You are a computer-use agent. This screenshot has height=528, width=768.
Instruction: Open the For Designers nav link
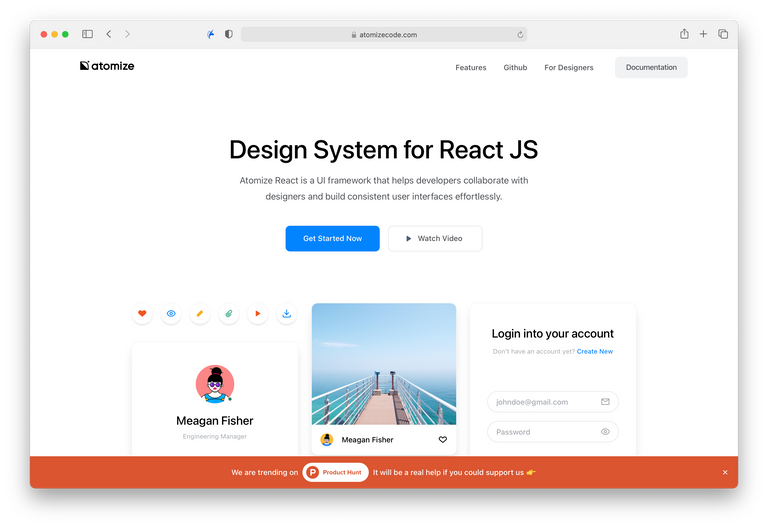(569, 68)
